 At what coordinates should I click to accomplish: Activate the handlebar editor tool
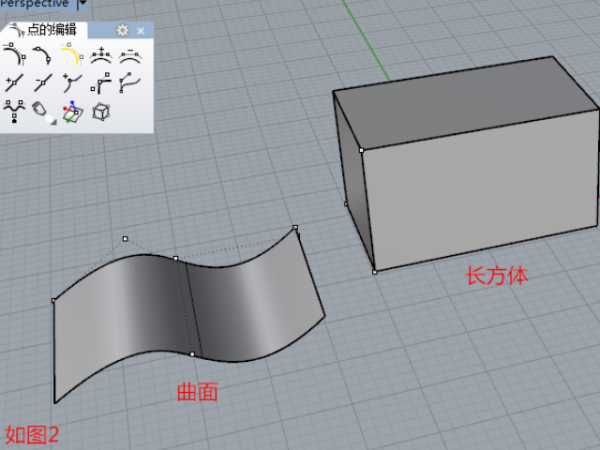tap(100, 83)
